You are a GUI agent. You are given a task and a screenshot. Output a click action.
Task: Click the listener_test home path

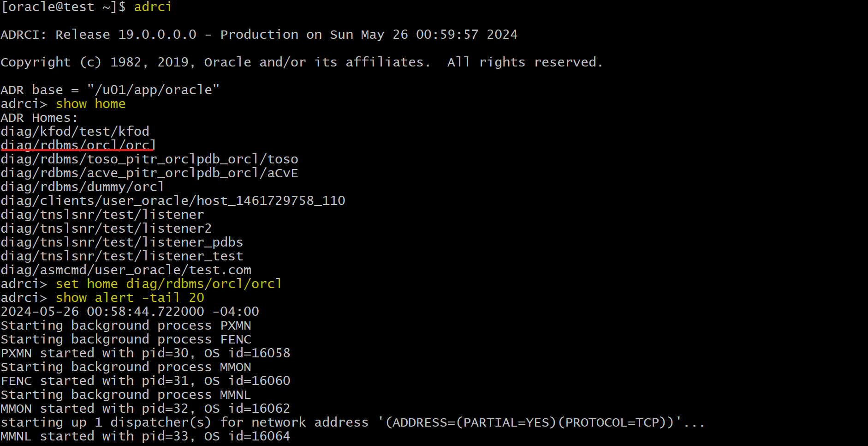point(122,256)
